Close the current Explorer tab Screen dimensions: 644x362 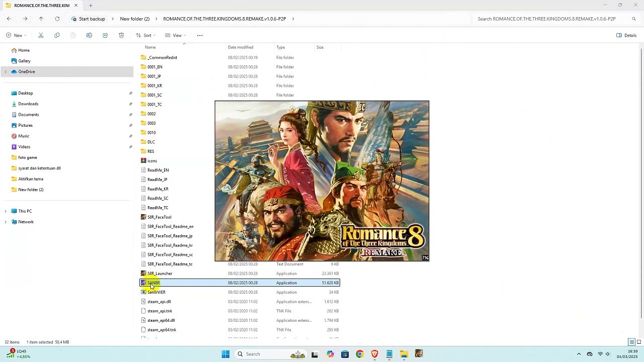click(x=76, y=6)
